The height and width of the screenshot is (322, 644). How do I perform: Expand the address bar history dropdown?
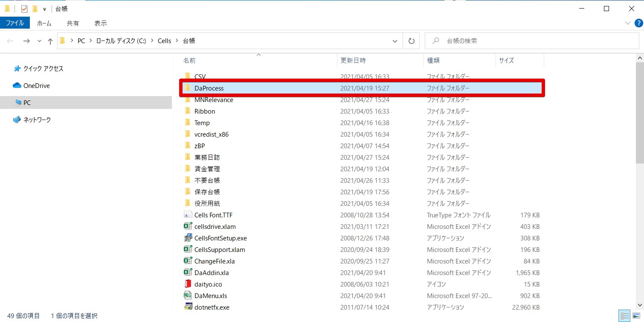point(395,41)
